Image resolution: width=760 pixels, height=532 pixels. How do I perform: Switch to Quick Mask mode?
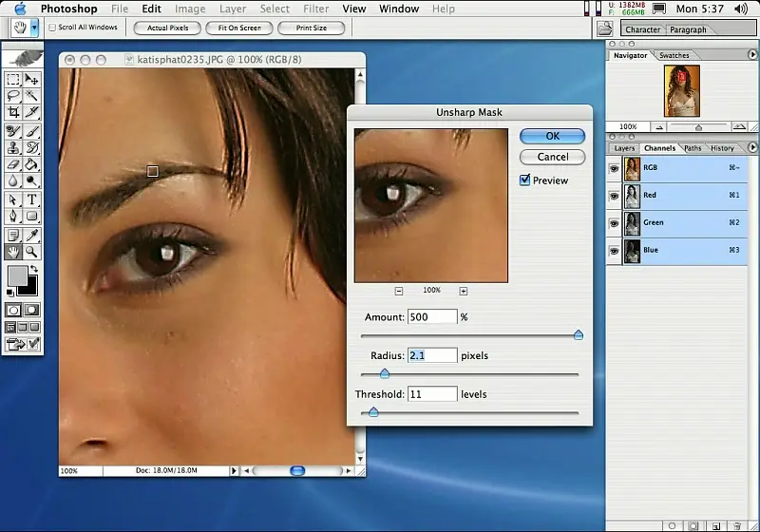click(31, 310)
